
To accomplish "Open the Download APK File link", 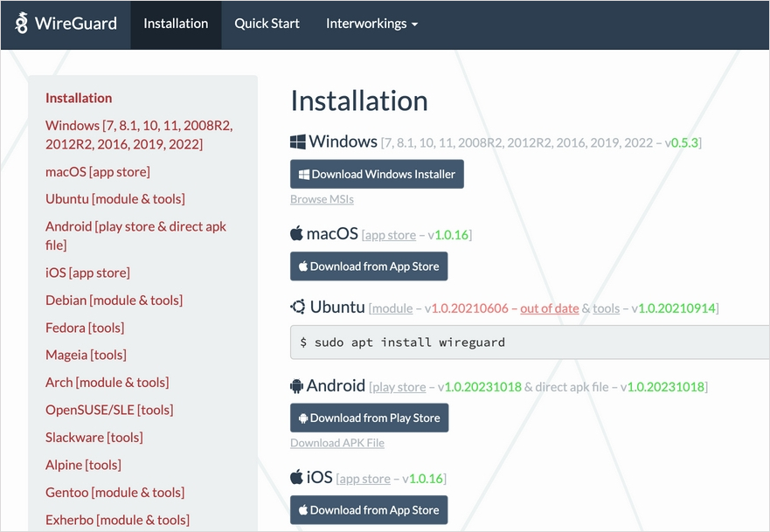I will point(336,443).
